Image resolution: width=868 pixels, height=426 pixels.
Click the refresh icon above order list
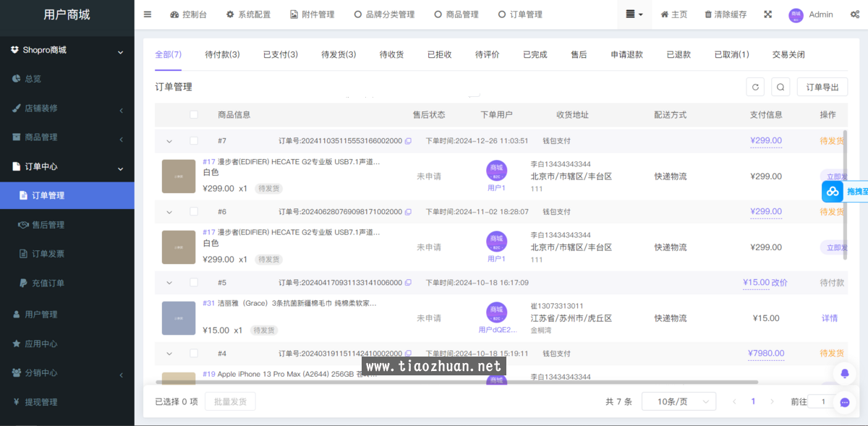(755, 86)
